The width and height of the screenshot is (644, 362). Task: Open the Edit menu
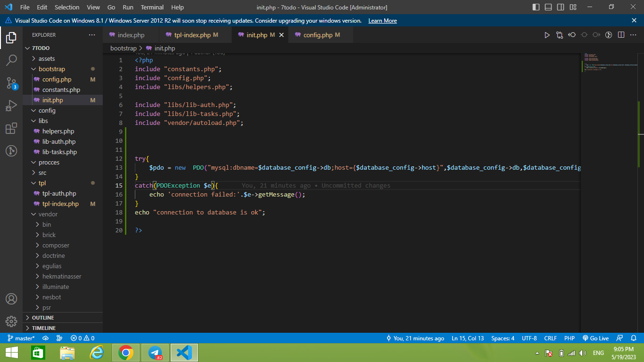click(42, 7)
